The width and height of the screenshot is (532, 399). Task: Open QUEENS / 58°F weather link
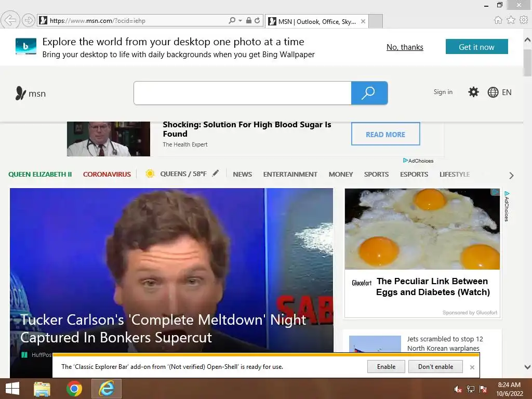[183, 174]
